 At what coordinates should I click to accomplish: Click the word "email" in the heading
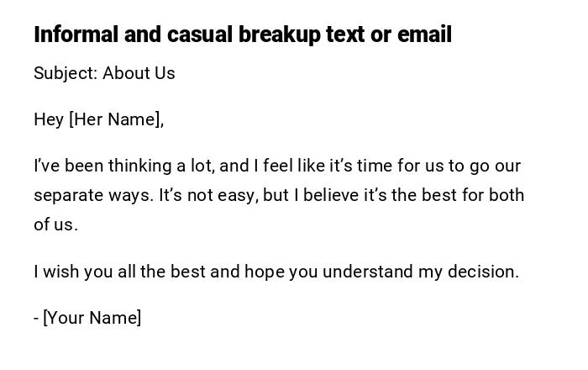pos(423,34)
